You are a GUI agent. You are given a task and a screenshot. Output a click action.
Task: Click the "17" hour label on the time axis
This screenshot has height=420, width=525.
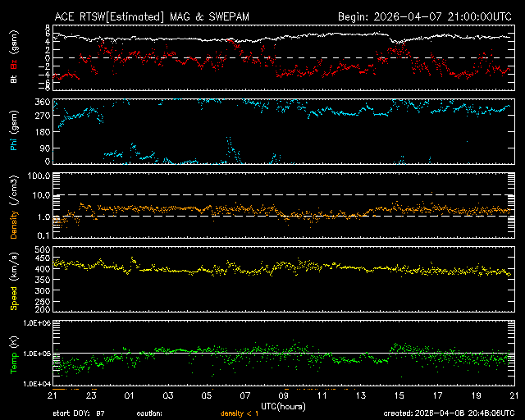(x=437, y=396)
